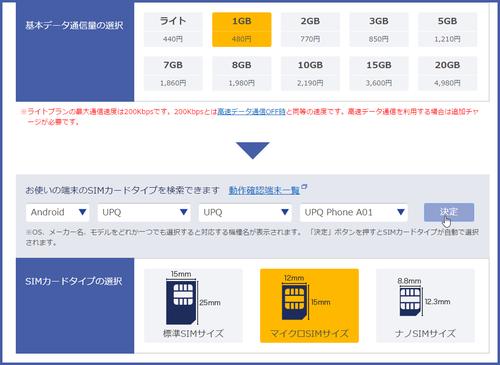Open the 高速データ通信OFF時 link
Viewport: 500px width, 365px height.
click(251, 112)
